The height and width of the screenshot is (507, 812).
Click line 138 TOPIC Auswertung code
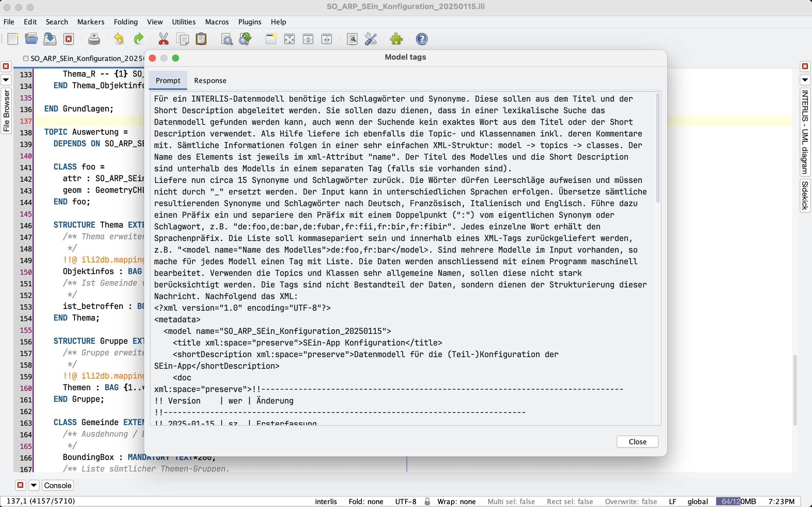point(86,132)
